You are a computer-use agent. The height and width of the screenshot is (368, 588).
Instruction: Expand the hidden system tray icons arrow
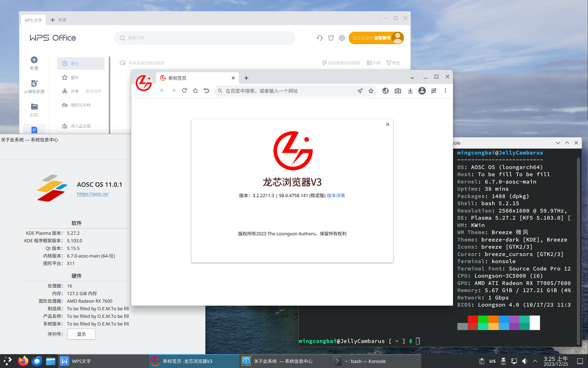(535, 361)
